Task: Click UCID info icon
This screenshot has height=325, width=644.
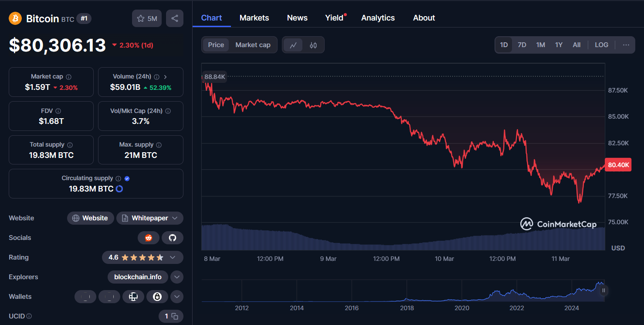Action: pos(29,316)
